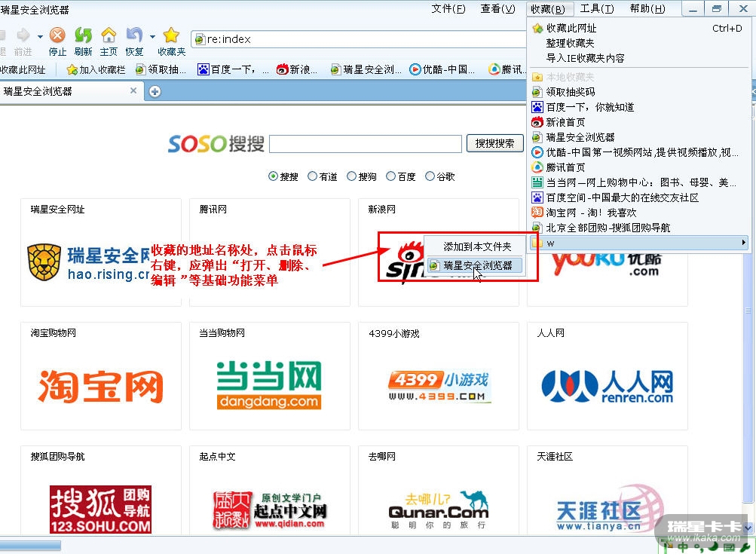Image resolution: width=756 pixels, height=554 pixels.
Task: Open the 瑞星安全浏... bookmark in the bookmarks bar
Action: [366, 70]
